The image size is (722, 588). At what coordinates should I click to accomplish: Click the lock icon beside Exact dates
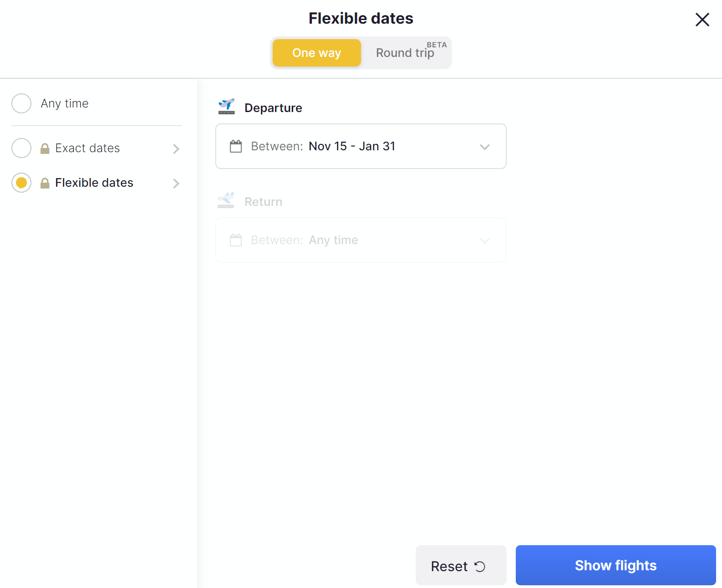tap(45, 148)
